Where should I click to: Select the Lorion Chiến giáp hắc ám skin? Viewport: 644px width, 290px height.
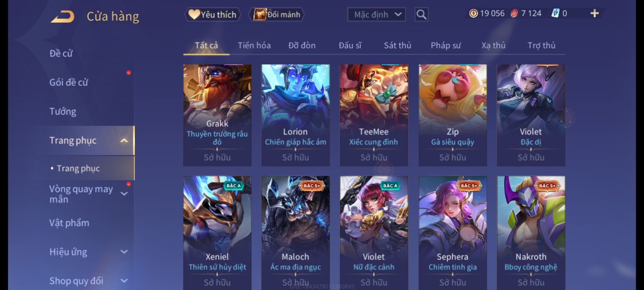295,115
